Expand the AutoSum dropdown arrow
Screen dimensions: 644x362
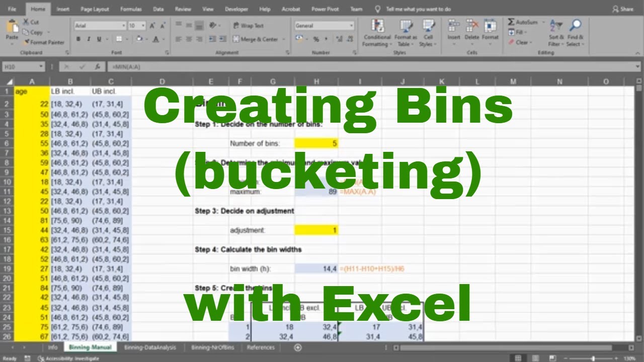(543, 22)
